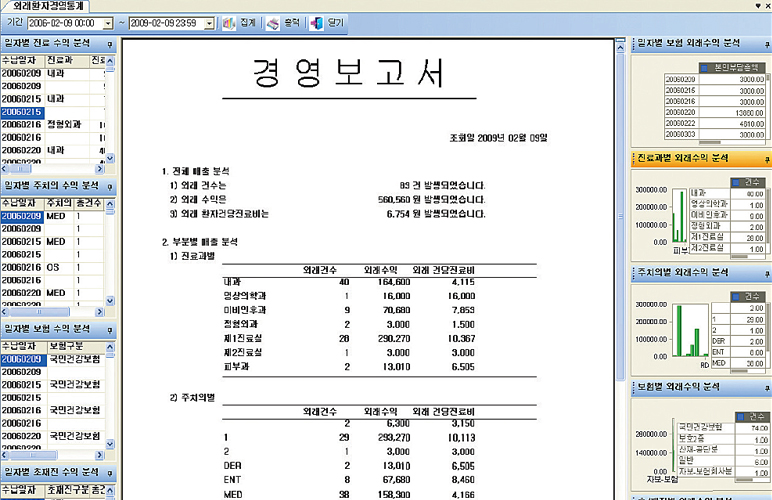Screen dimensions: 772x500
Task: Toggle pin icon on 일자별 보험 수익 분석 panel
Action: point(110,330)
